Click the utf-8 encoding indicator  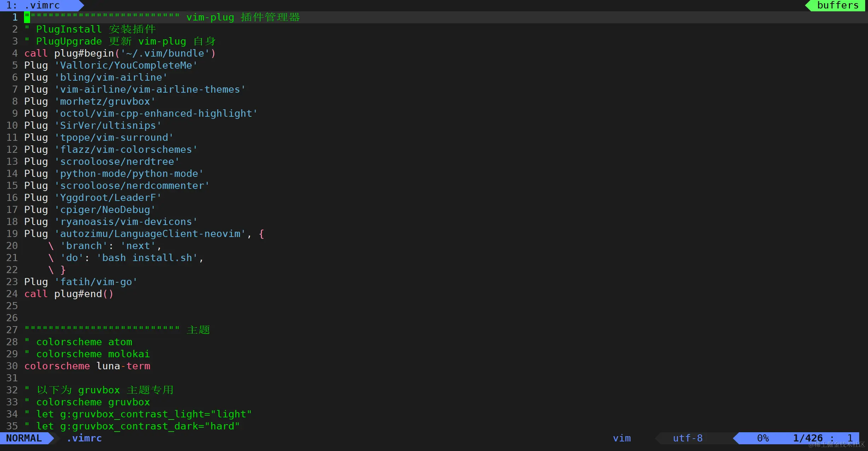click(x=687, y=438)
